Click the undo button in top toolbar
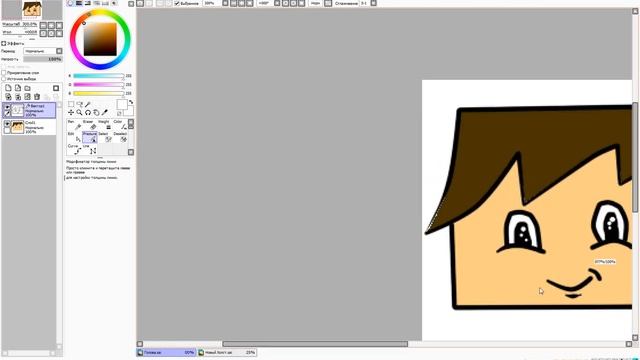The image size is (640, 360). (140, 3)
